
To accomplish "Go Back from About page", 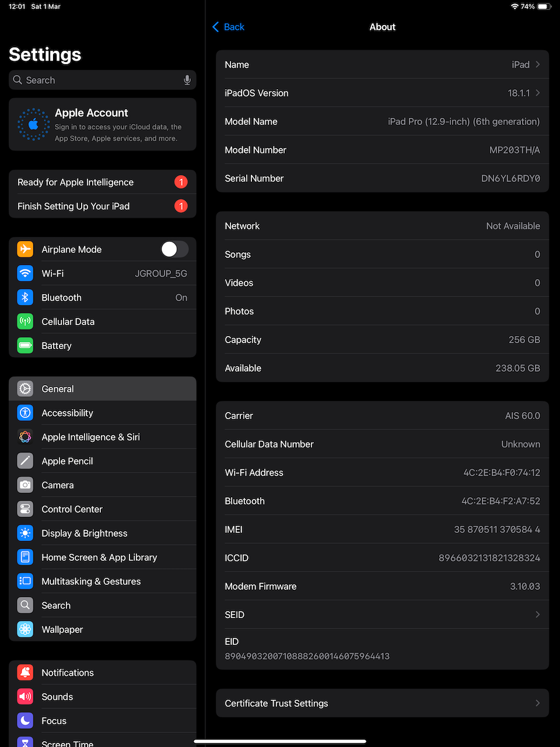I will tap(228, 27).
